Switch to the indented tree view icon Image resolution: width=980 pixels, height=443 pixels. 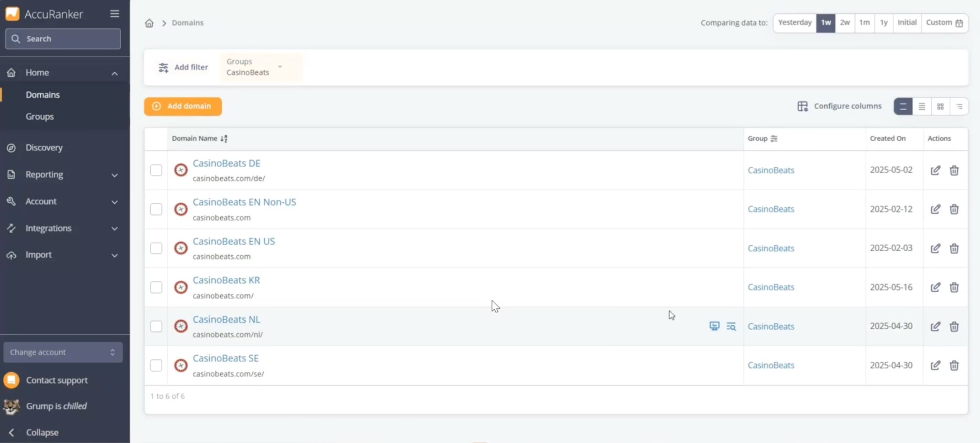pos(959,106)
